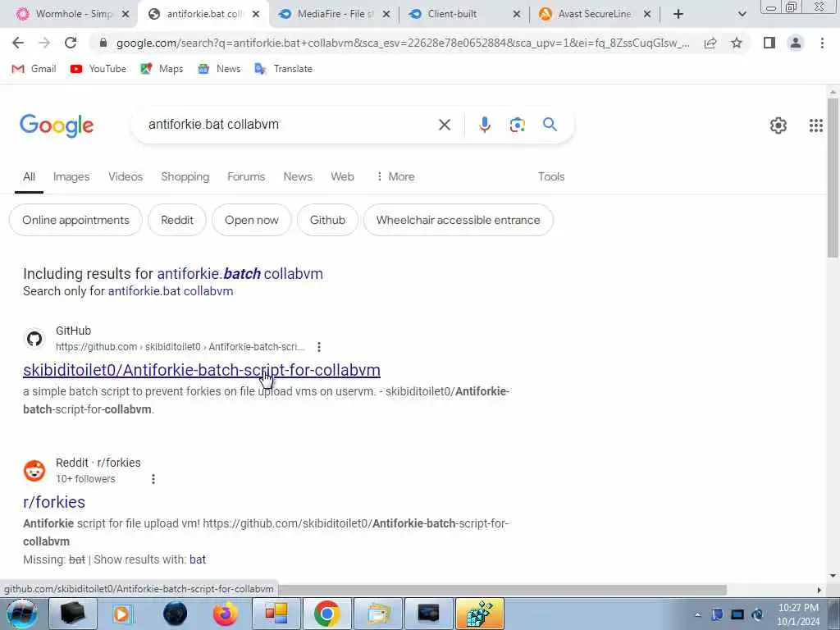
Task: Open the YouTube bookmark
Action: pyautogui.click(x=98, y=69)
